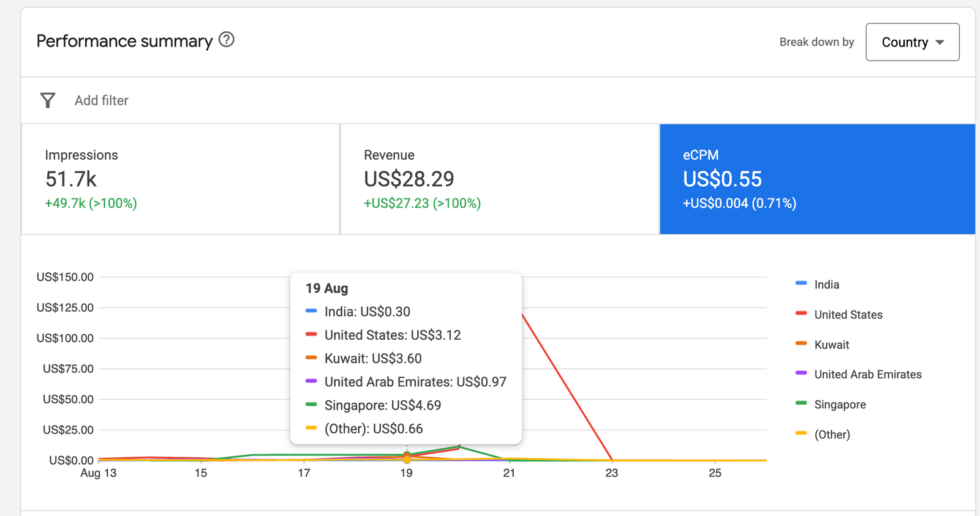Click the 23 date label on x-axis

612,473
